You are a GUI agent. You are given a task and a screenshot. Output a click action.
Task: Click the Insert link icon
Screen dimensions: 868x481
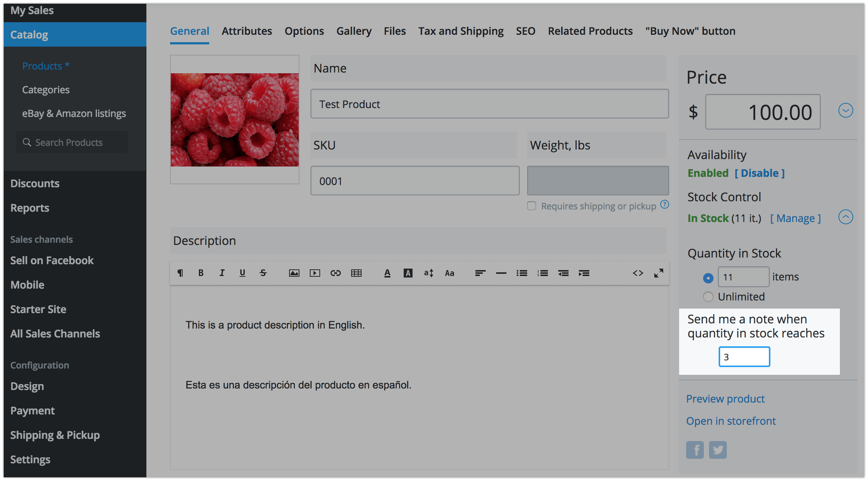tap(335, 273)
